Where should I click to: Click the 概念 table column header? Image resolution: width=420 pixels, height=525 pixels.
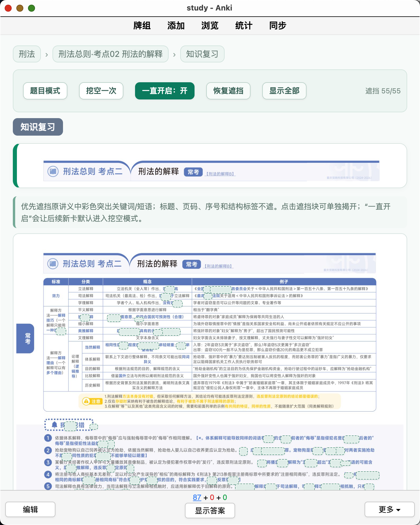click(x=147, y=281)
